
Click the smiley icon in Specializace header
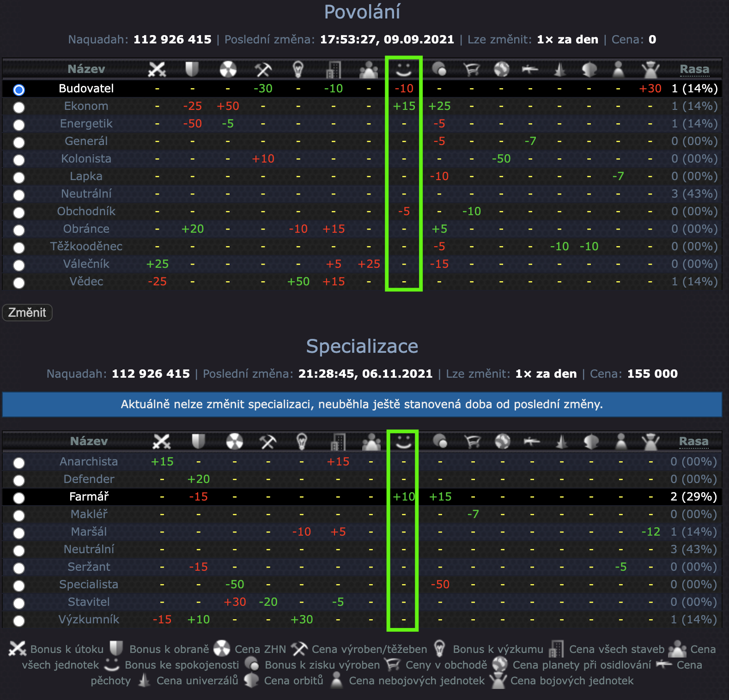tap(403, 441)
